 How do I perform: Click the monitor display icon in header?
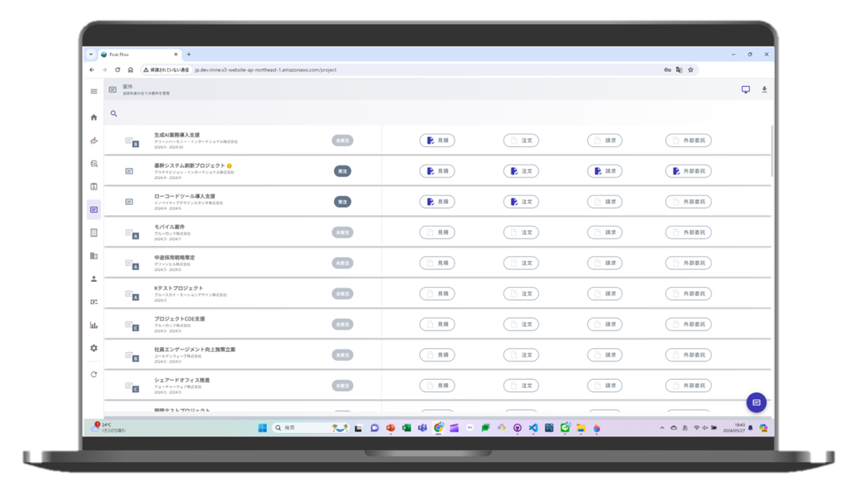coord(746,90)
